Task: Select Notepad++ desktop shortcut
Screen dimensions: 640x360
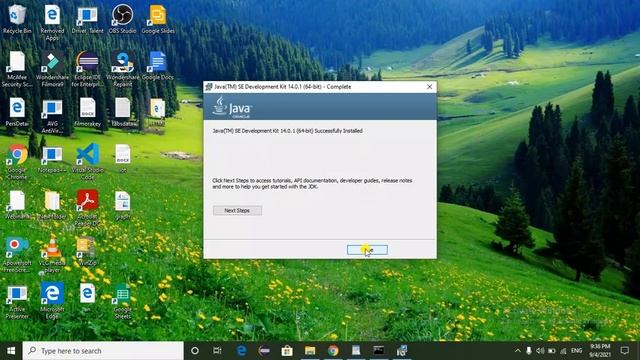Action: 52,159
